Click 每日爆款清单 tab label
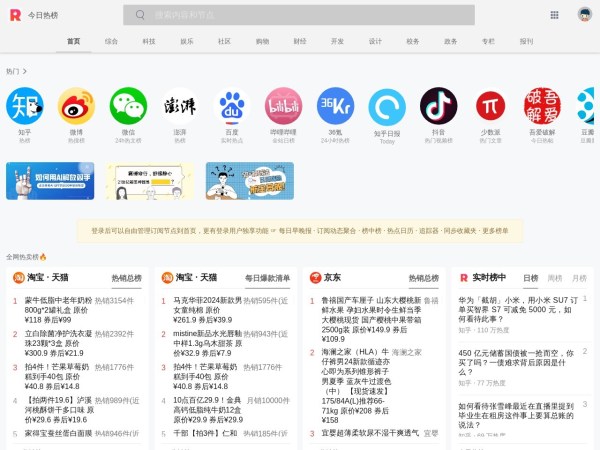Image resolution: width=600 pixels, height=450 pixels. (267, 278)
